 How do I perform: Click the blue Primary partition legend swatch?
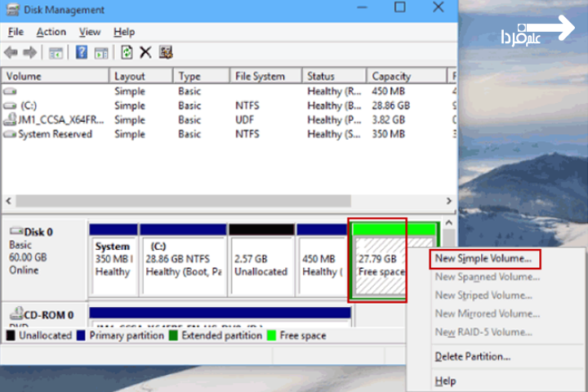(x=81, y=336)
